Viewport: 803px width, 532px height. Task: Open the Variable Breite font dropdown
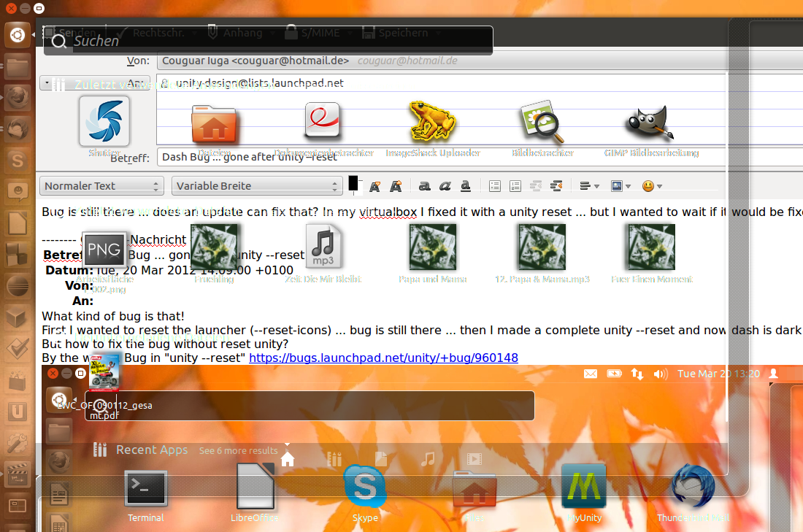pos(256,186)
